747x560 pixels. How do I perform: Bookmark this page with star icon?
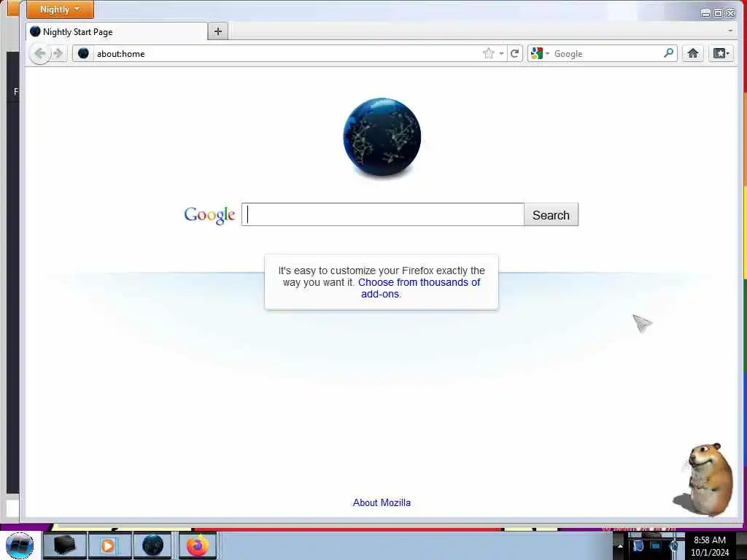pyautogui.click(x=488, y=53)
